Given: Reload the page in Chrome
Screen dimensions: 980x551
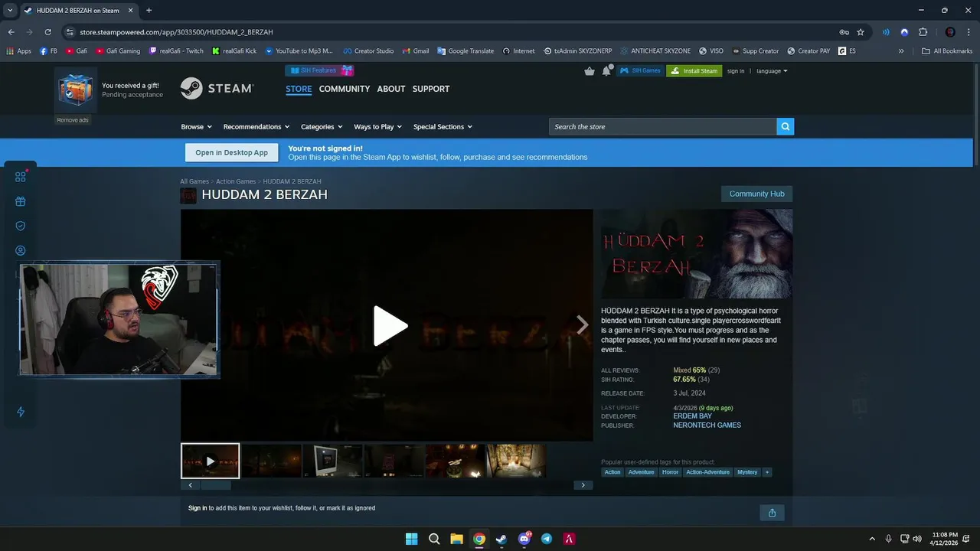Looking at the screenshot, I should coord(47,32).
